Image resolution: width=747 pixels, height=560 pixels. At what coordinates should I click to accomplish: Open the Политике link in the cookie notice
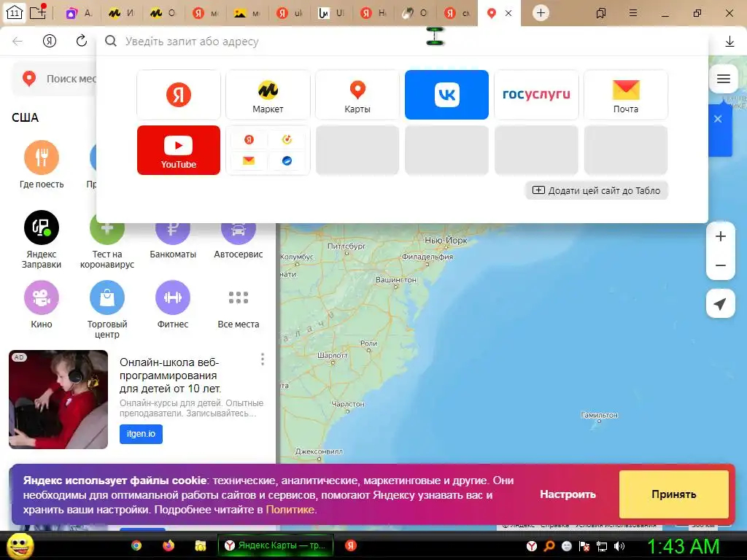[x=290, y=510]
